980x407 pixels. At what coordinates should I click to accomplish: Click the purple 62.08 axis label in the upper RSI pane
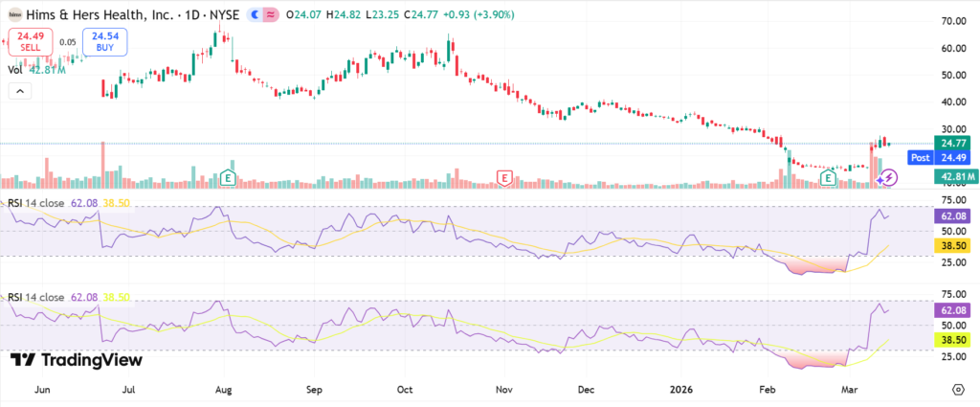pyautogui.click(x=954, y=217)
